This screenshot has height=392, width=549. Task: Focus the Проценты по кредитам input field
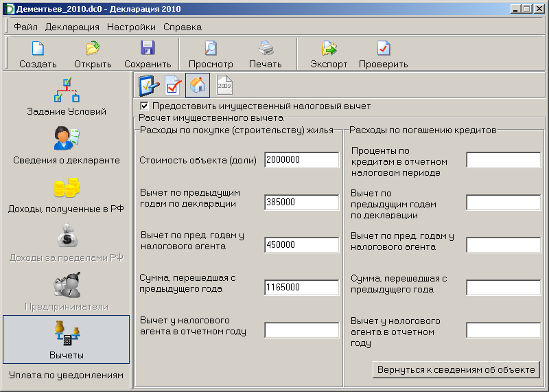[x=503, y=160]
